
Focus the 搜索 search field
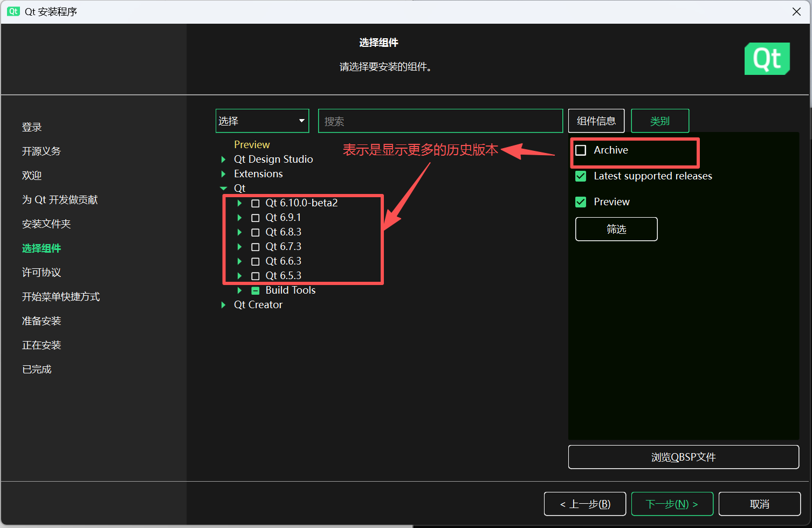[x=441, y=121]
